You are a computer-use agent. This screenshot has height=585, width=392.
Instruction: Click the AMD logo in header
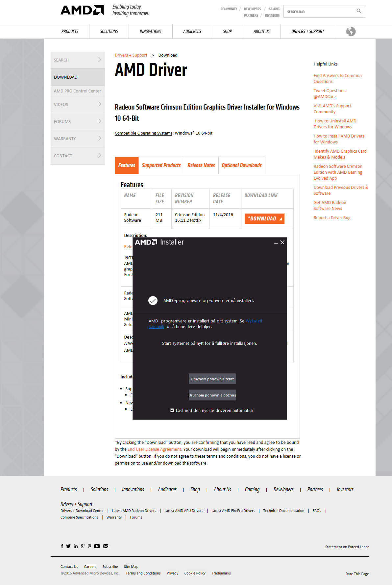(82, 10)
